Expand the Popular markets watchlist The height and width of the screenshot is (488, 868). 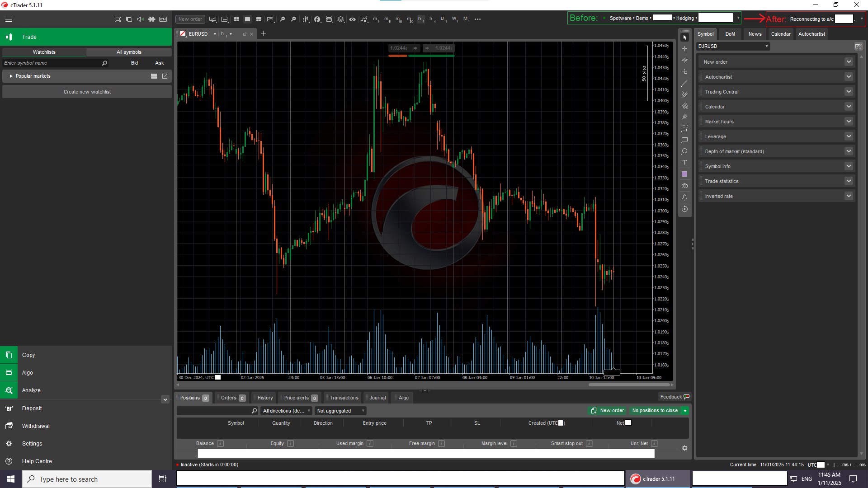click(x=11, y=76)
